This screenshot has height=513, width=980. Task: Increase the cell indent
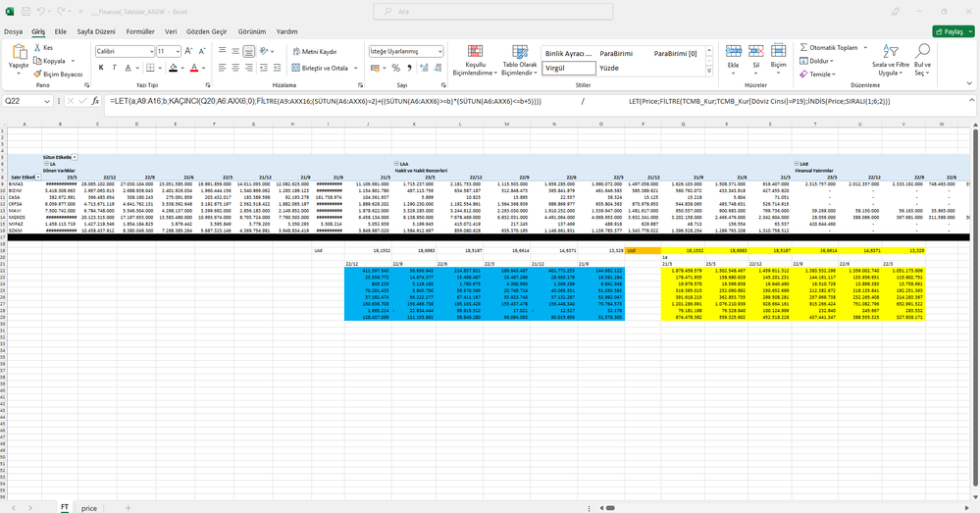click(x=277, y=68)
